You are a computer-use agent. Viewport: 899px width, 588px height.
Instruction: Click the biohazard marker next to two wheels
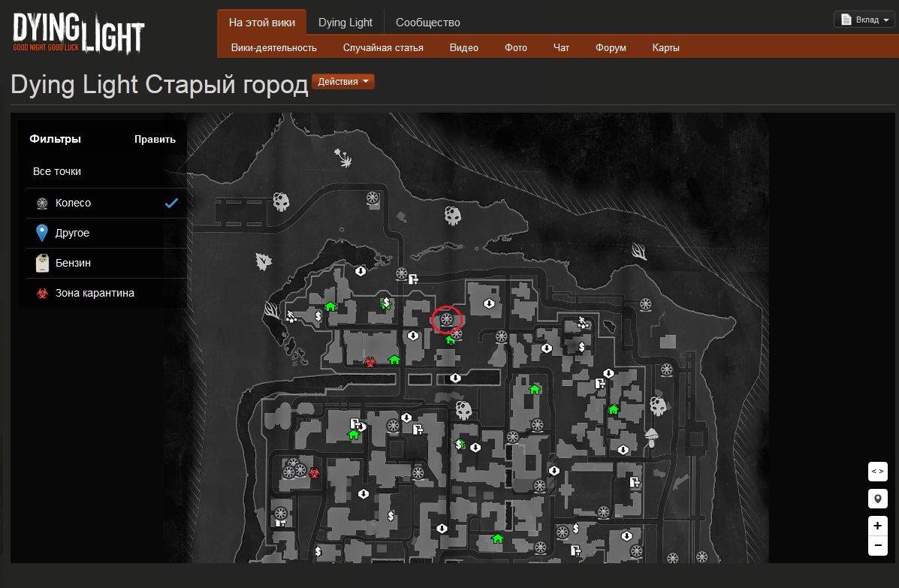(x=314, y=473)
